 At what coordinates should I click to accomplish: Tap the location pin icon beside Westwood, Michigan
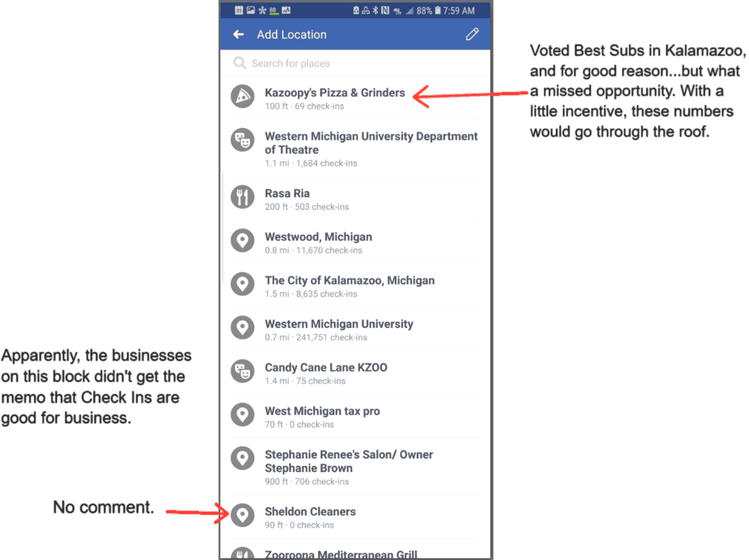243,240
